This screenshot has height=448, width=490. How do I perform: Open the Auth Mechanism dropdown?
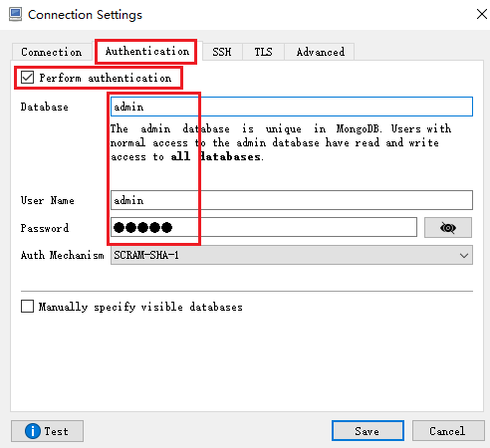click(292, 255)
